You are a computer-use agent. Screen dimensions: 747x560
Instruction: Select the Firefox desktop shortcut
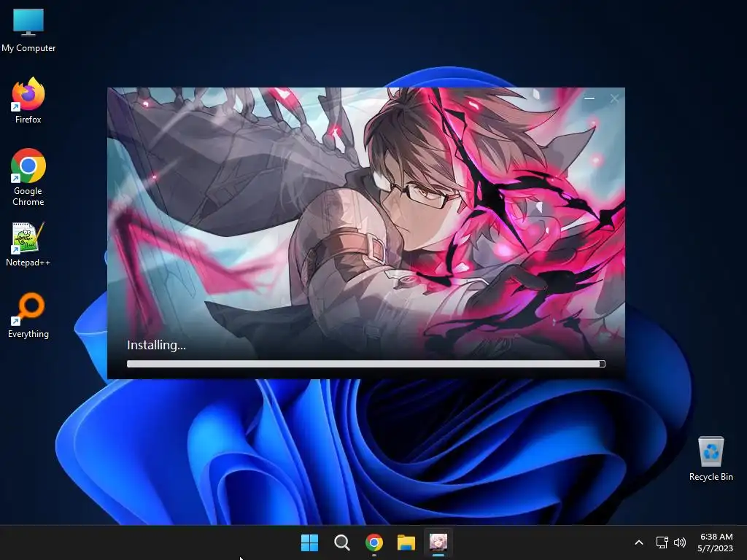coord(28,101)
